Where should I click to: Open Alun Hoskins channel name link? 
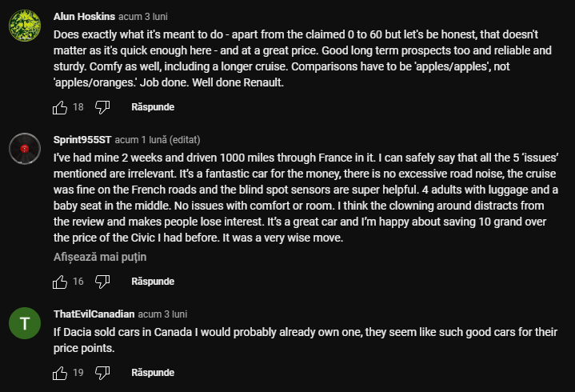83,16
